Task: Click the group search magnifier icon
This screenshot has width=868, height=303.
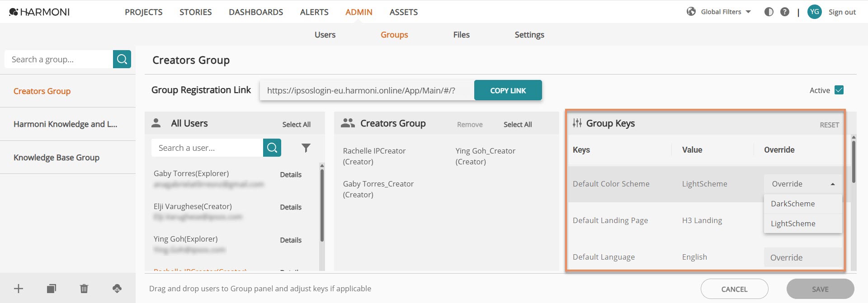Action: [122, 59]
